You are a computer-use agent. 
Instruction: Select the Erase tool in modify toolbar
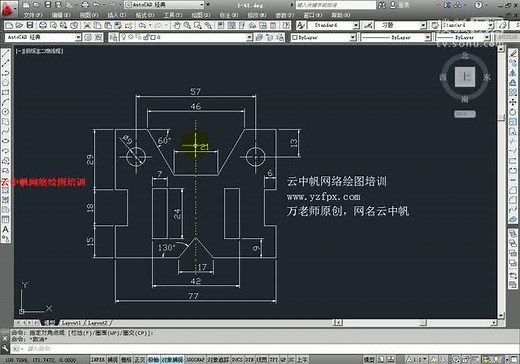513,53
